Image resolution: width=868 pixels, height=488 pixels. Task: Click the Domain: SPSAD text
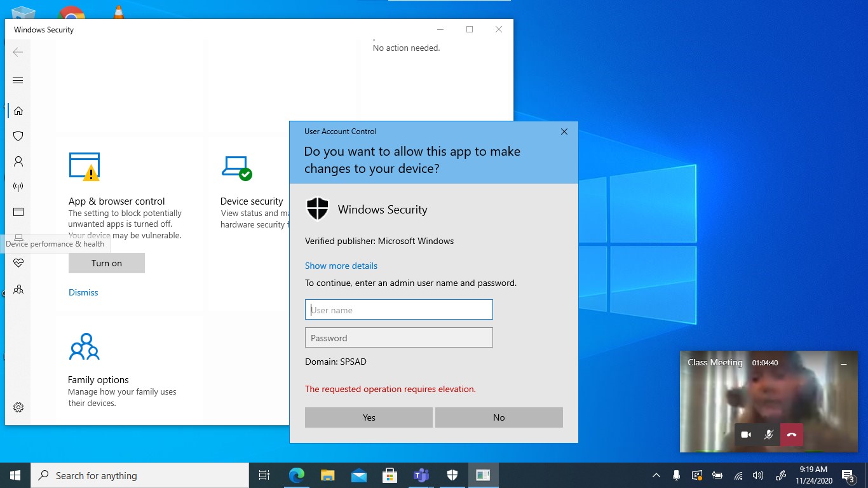tap(336, 362)
